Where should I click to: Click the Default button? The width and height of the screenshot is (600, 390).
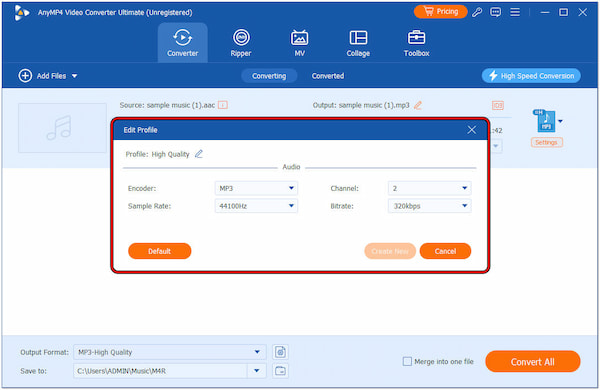coord(160,251)
